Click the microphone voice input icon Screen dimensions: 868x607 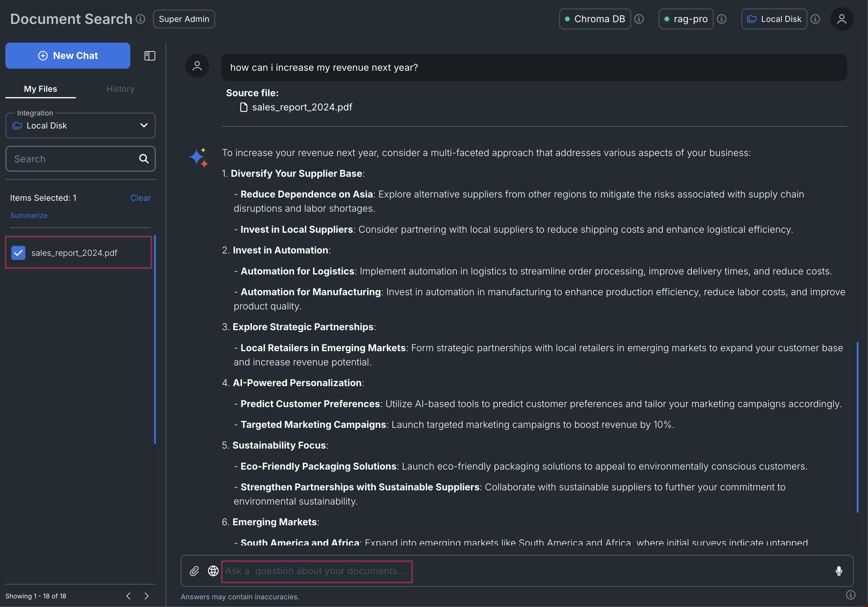pos(838,571)
